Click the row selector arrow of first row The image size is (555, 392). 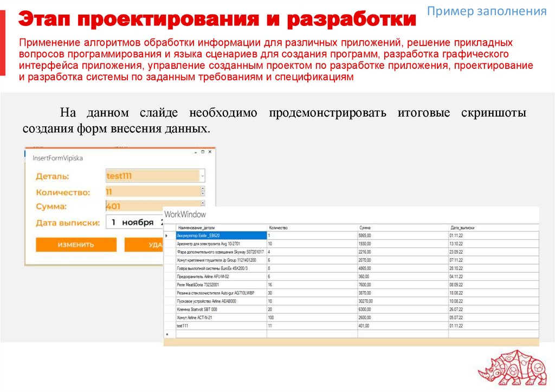170,235
